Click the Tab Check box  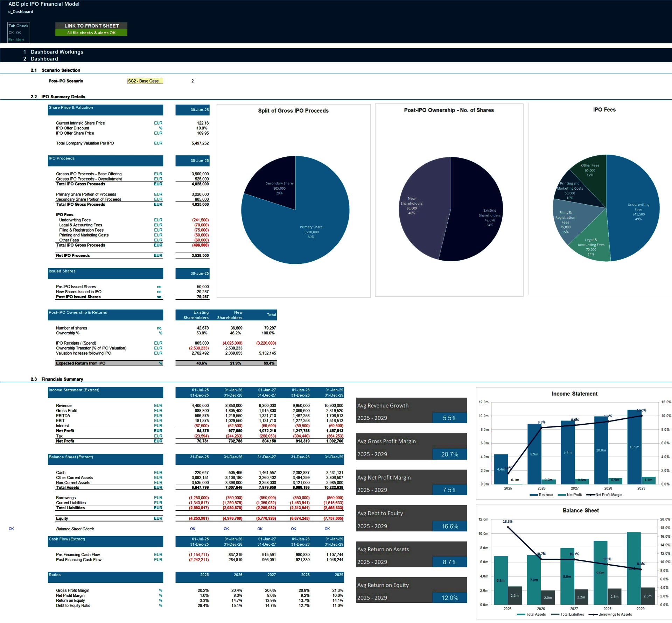[19, 33]
